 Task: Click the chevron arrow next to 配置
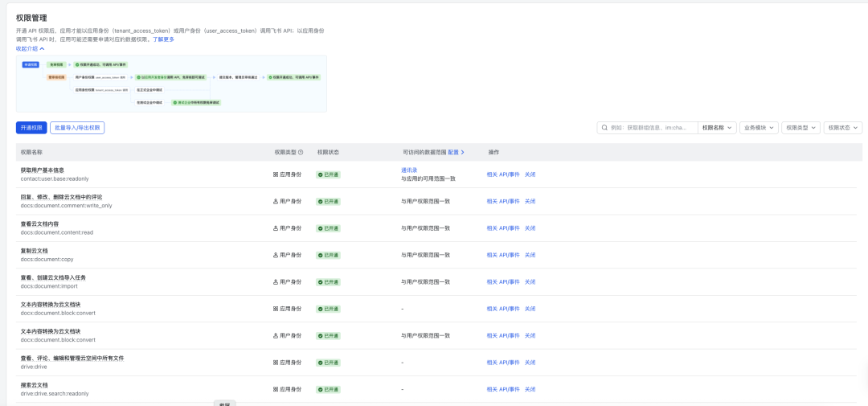pyautogui.click(x=462, y=152)
